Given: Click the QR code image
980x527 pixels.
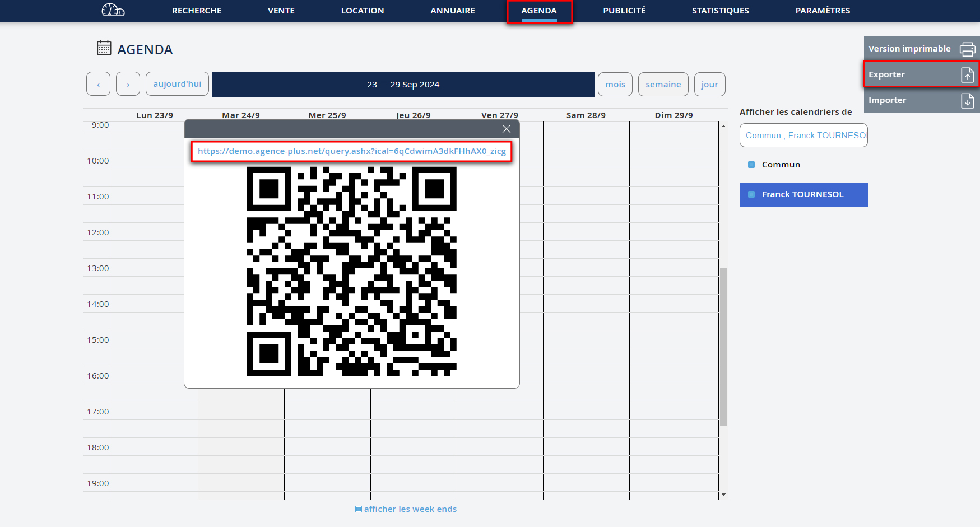Looking at the screenshot, I should 351,272.
